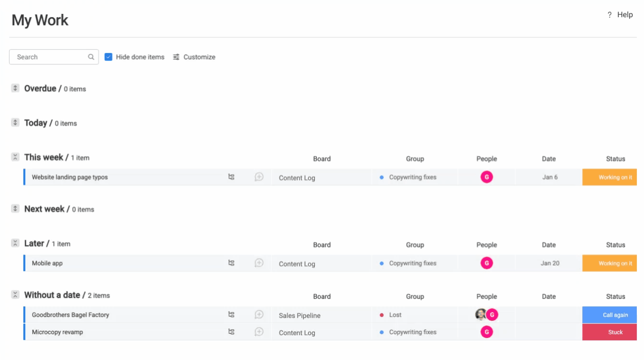Screen dimensions: 644x360
Task: Click the Website landing page typos item name
Action: pos(70,177)
